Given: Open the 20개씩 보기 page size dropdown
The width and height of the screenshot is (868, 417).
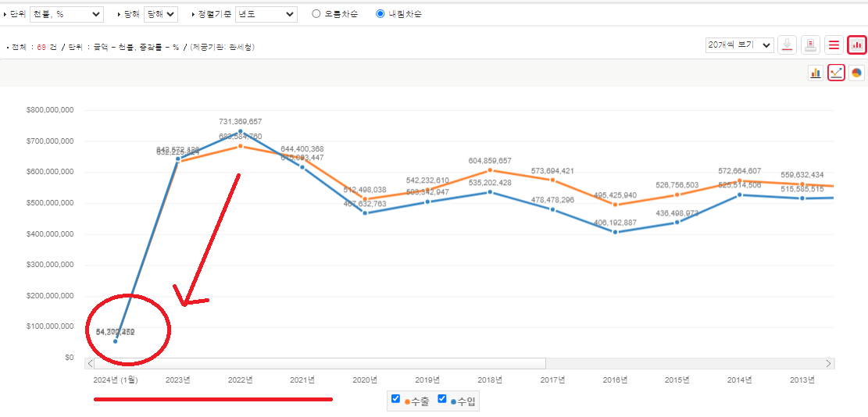Looking at the screenshot, I should pyautogui.click(x=739, y=45).
